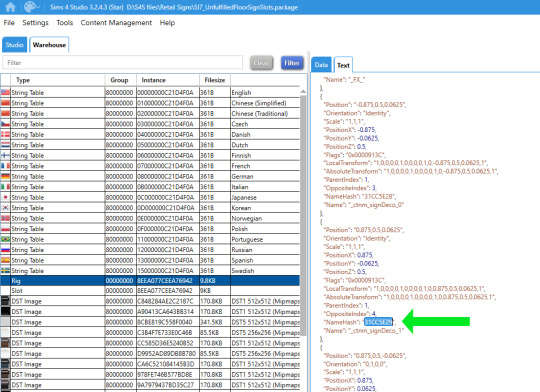
Task: Click the Korean flag icon
Action: (5, 207)
